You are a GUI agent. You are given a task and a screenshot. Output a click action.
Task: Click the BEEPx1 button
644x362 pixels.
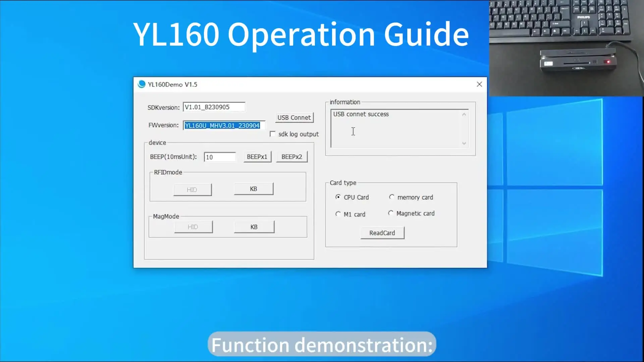257,157
